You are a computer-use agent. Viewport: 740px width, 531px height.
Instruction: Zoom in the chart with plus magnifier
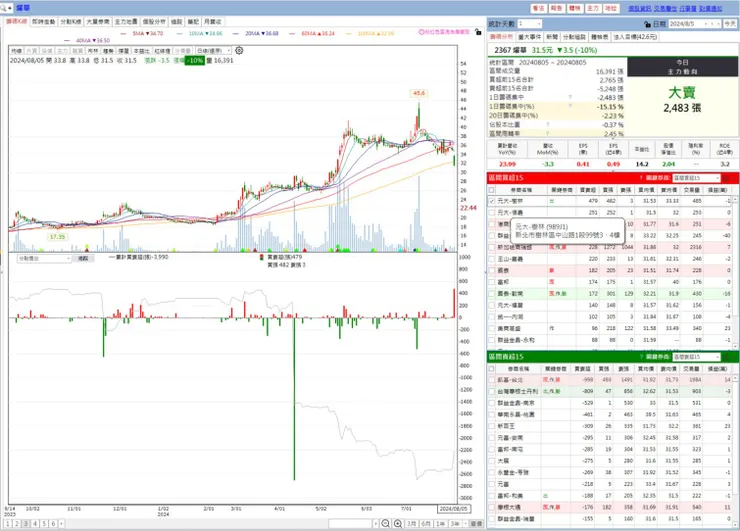pyautogui.click(x=398, y=523)
